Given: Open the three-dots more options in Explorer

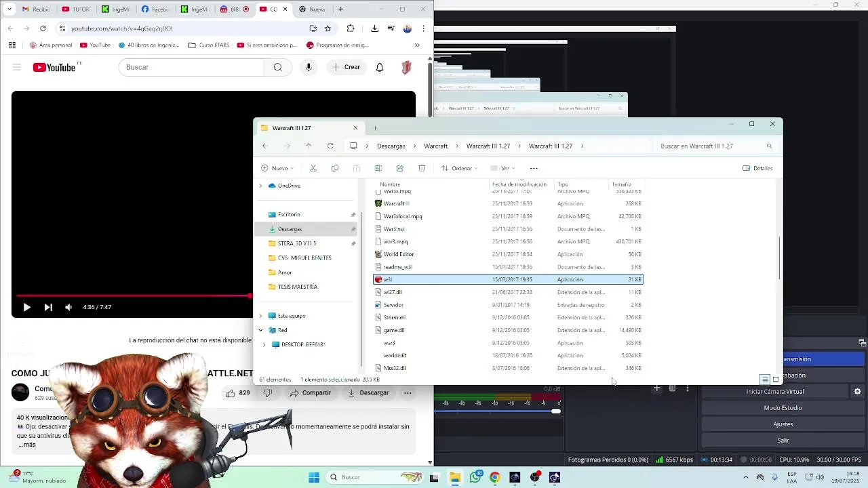Looking at the screenshot, I should 534,168.
